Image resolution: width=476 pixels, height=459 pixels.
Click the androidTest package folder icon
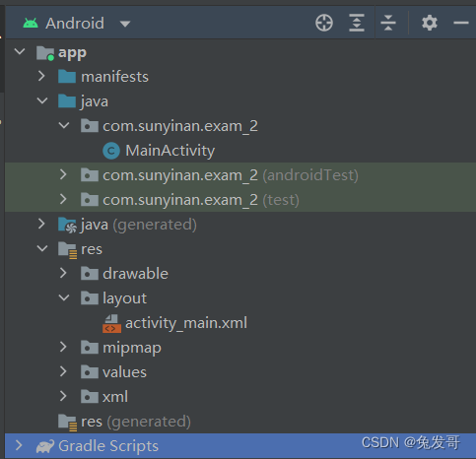(x=90, y=175)
